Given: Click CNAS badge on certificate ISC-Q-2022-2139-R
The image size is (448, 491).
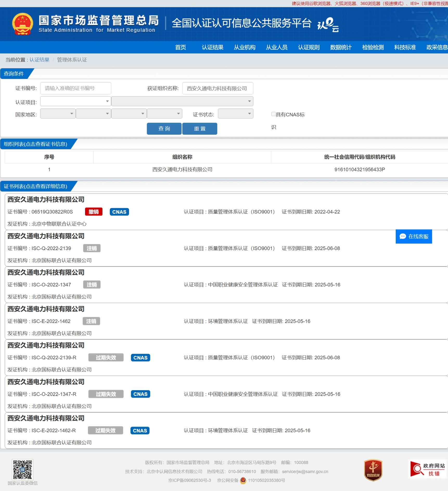Looking at the screenshot, I should click(x=140, y=358).
